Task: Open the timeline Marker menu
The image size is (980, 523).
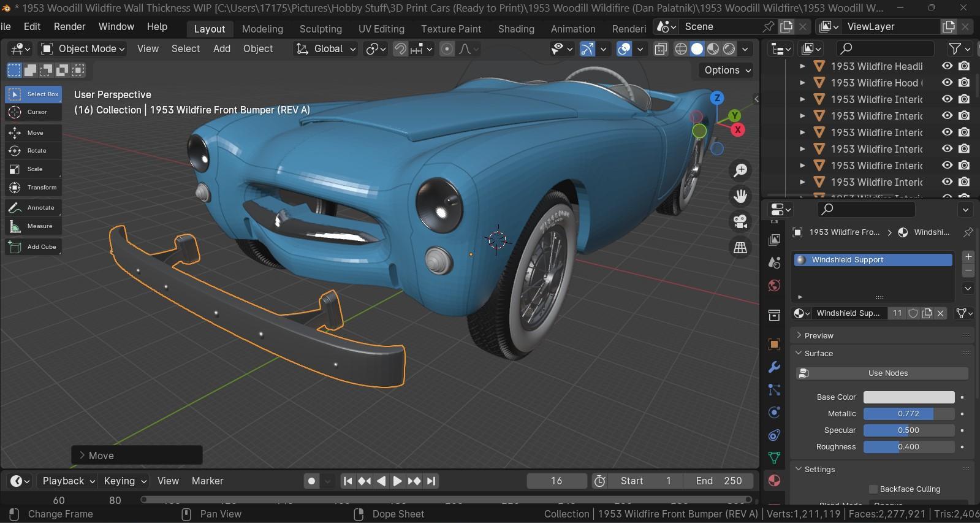Action: [207, 481]
